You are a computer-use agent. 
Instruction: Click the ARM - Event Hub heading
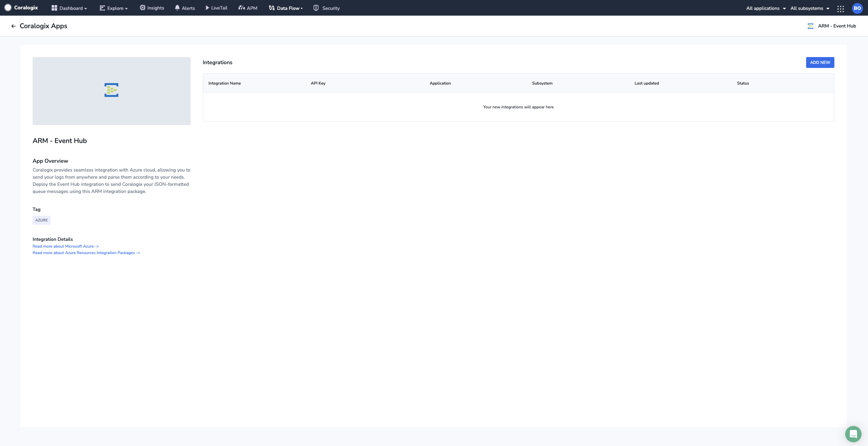point(60,141)
